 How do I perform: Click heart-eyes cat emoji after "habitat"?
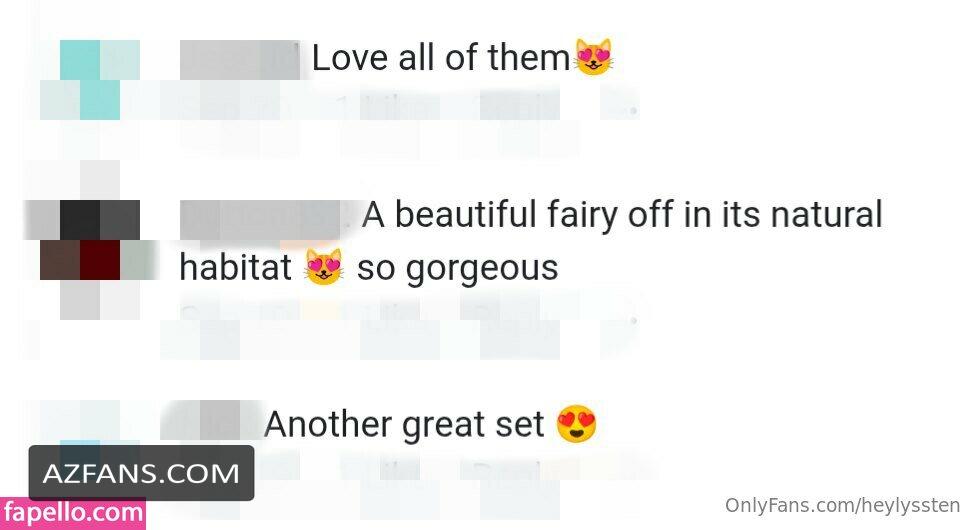point(324,267)
